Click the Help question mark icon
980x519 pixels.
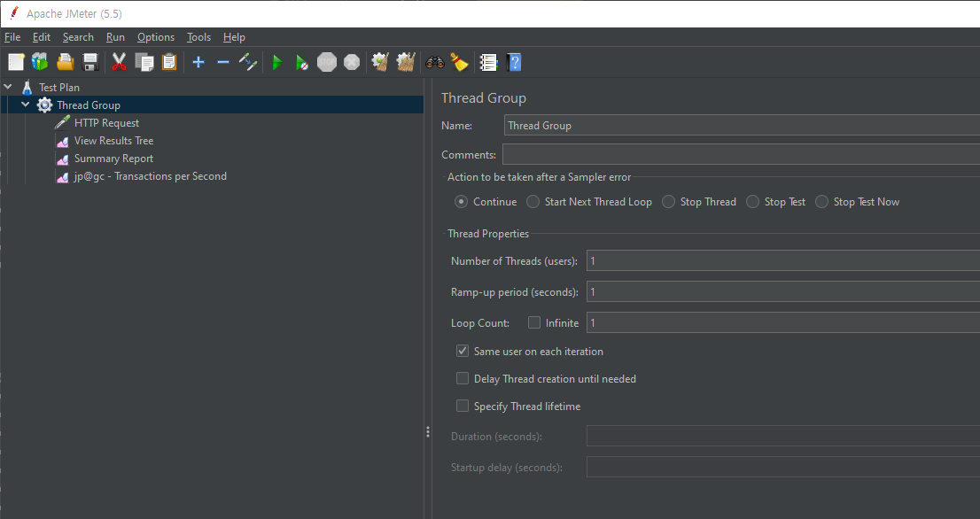point(514,62)
